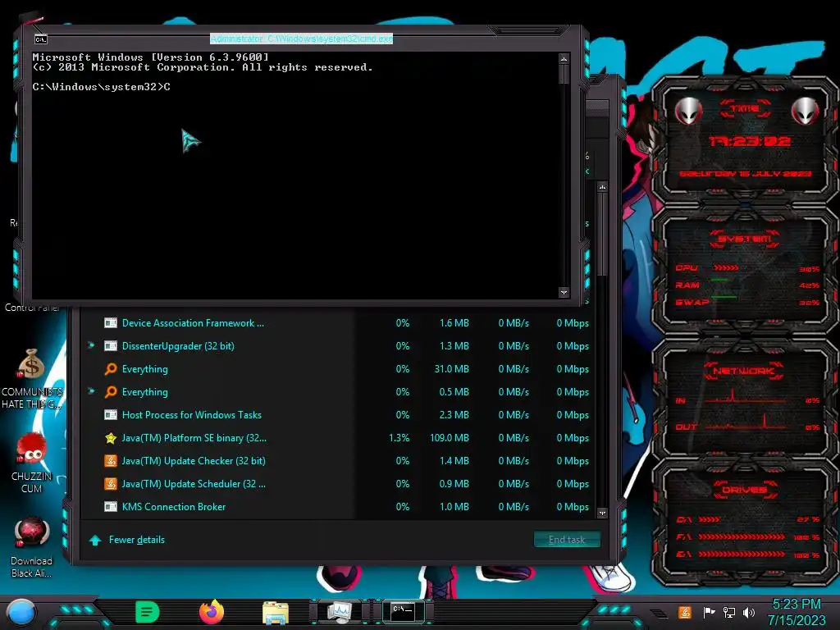Select Java(TM) Update Checker (32 bit) name
This screenshot has width=840, height=630.
click(x=194, y=461)
